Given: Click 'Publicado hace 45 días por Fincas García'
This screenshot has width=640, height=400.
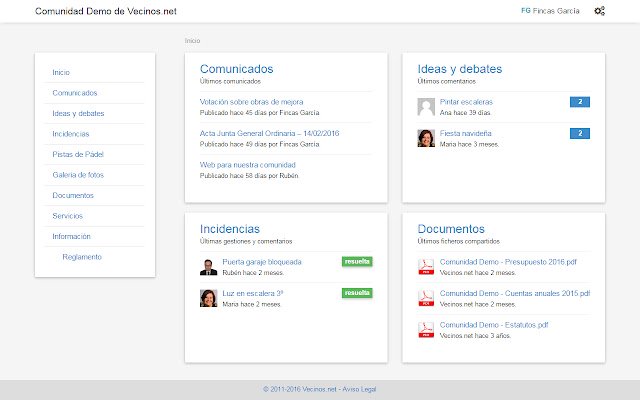Looking at the screenshot, I should [259, 113].
